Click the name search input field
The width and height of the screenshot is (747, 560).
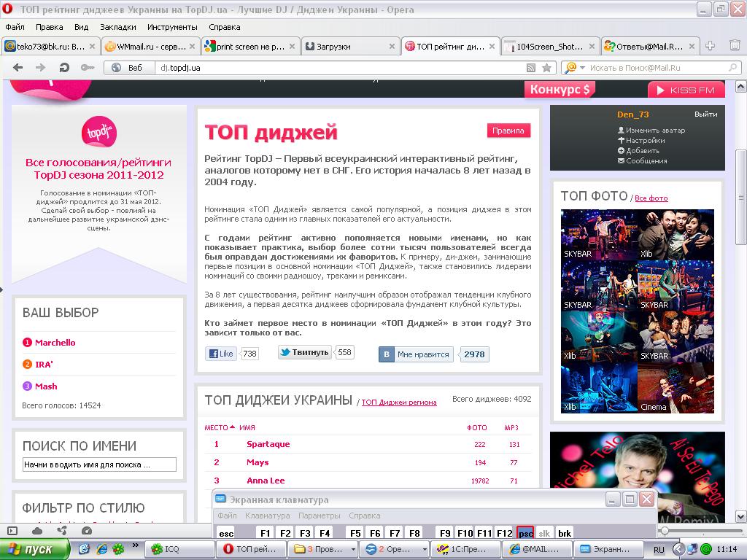pyautogui.click(x=99, y=464)
